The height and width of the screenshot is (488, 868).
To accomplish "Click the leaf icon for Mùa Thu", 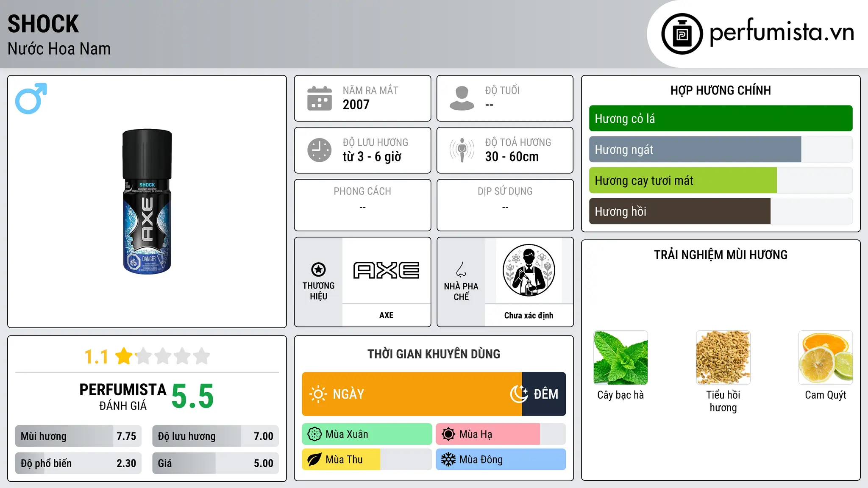I will (314, 460).
